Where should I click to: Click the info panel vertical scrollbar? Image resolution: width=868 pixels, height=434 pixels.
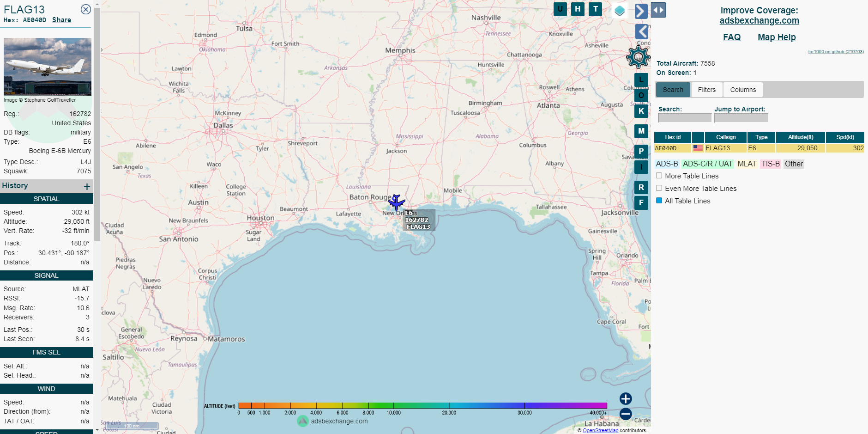coord(97,125)
